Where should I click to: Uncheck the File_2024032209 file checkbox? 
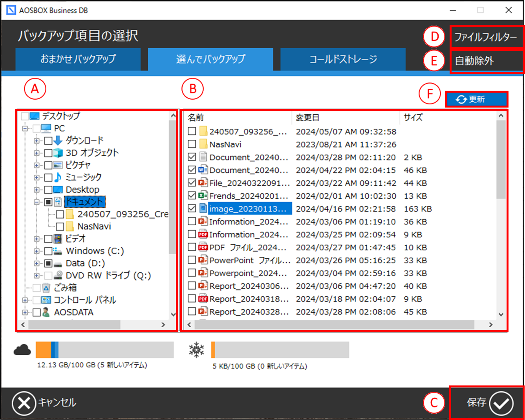pos(192,183)
